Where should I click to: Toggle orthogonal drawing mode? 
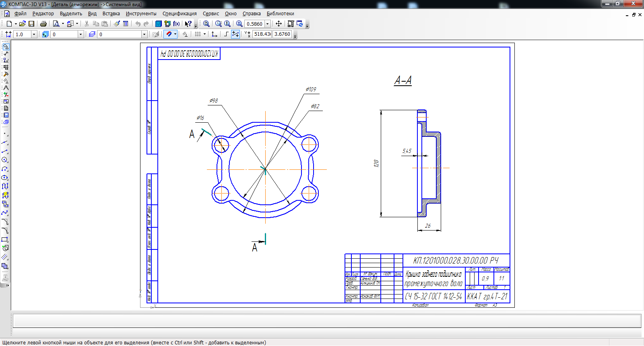pos(226,34)
